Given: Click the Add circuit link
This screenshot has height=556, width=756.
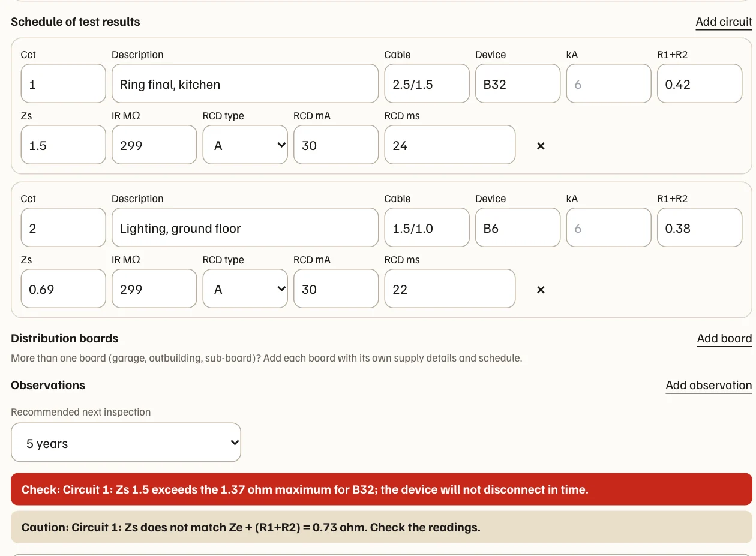Looking at the screenshot, I should 724,22.
